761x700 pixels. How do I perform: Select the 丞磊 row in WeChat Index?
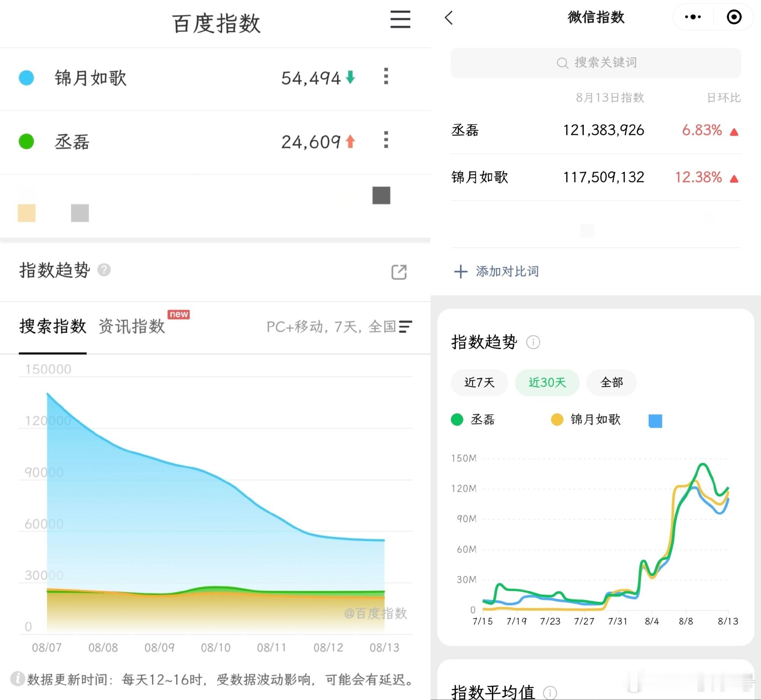(595, 131)
